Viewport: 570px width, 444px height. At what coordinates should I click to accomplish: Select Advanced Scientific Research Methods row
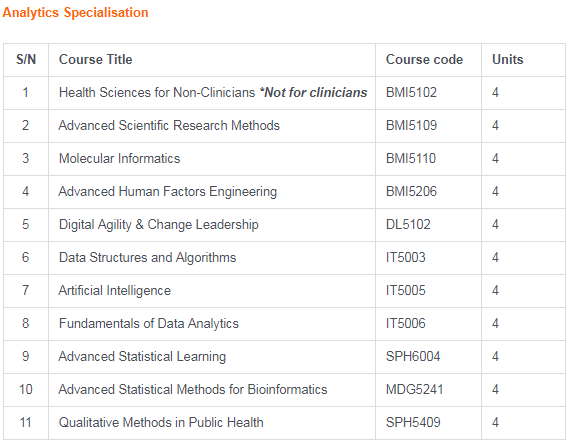pos(284,126)
